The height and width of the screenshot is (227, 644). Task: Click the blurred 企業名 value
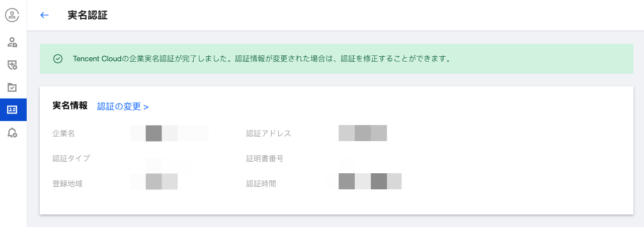169,134
